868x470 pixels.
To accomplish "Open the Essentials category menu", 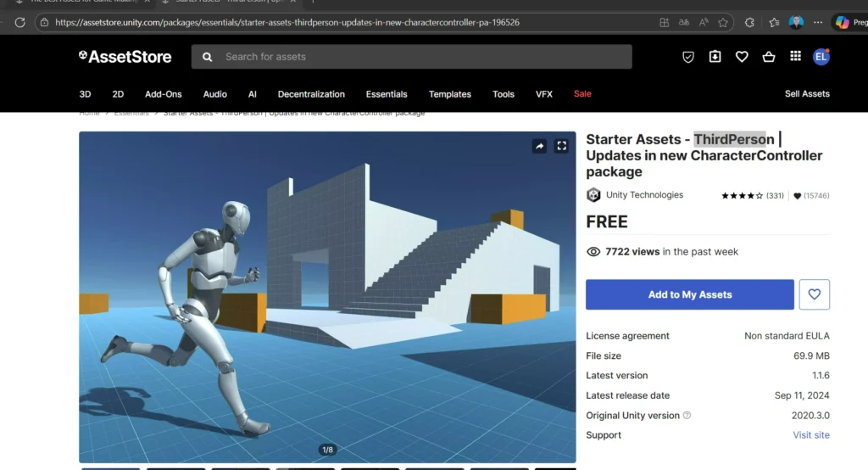I will (387, 94).
